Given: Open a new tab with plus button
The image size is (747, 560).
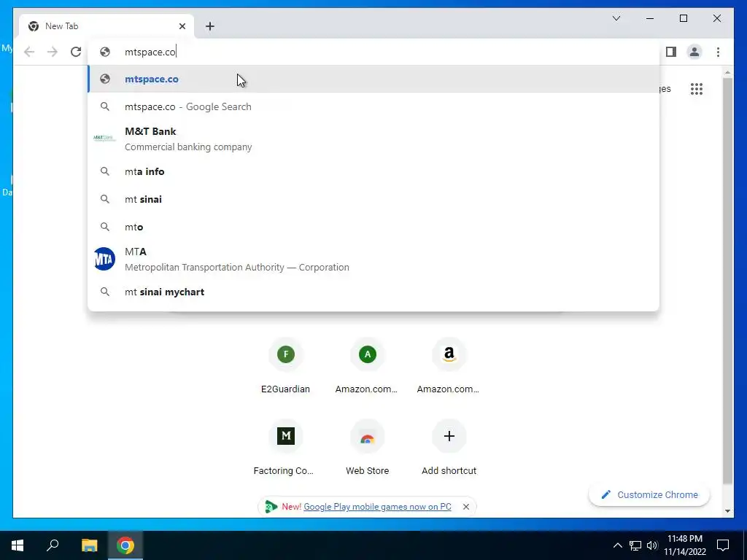Looking at the screenshot, I should click(210, 26).
